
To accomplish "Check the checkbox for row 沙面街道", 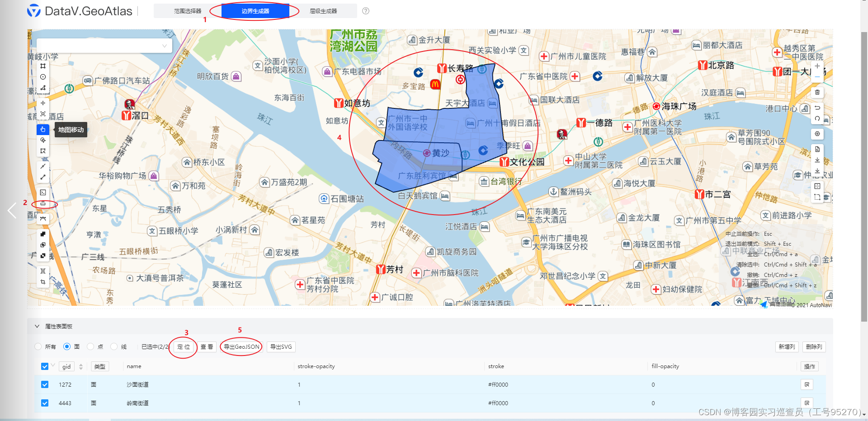I will [44, 384].
